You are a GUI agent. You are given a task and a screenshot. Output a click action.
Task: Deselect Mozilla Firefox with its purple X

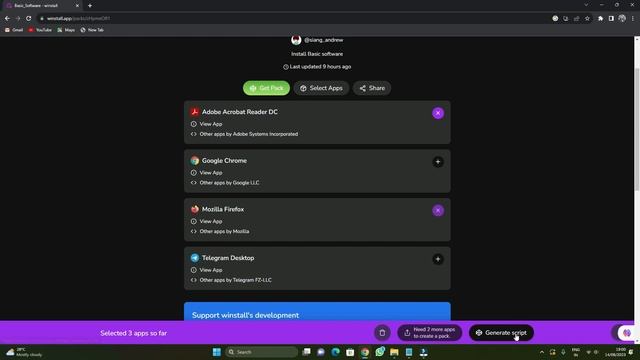(x=438, y=211)
